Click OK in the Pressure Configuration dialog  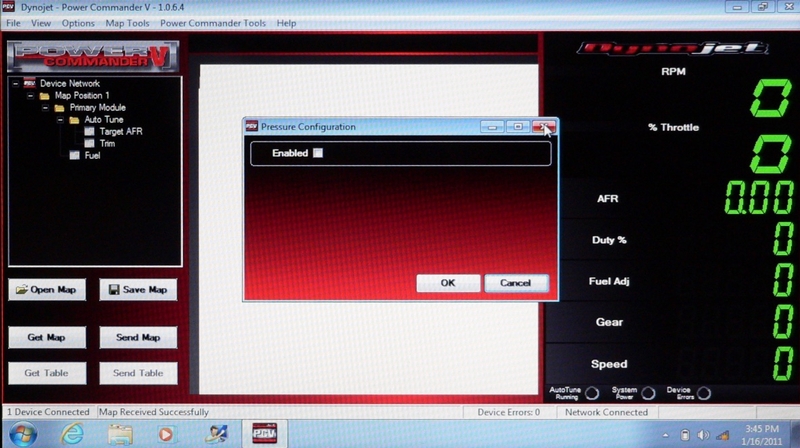pos(447,283)
